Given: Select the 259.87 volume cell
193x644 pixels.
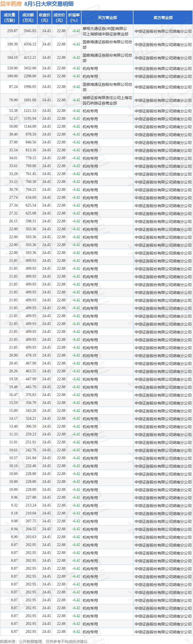Looking at the screenshot, I should [13, 31].
